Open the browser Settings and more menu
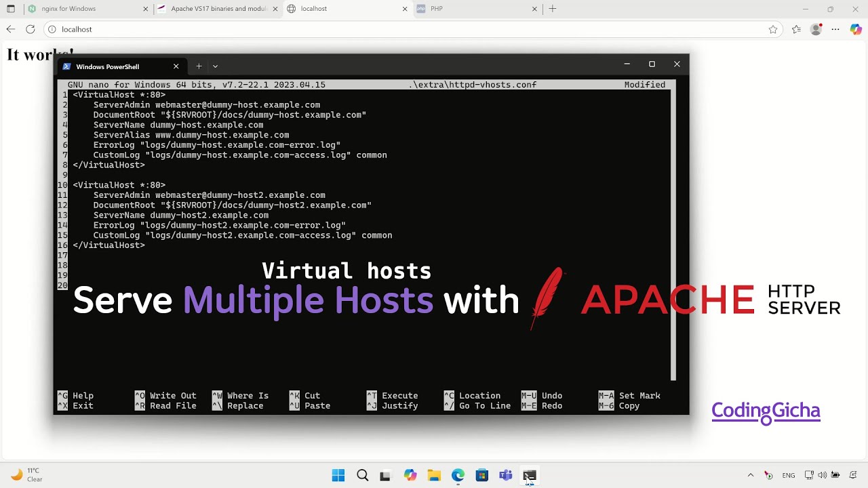Screen dimensions: 868x488 (x=835, y=29)
